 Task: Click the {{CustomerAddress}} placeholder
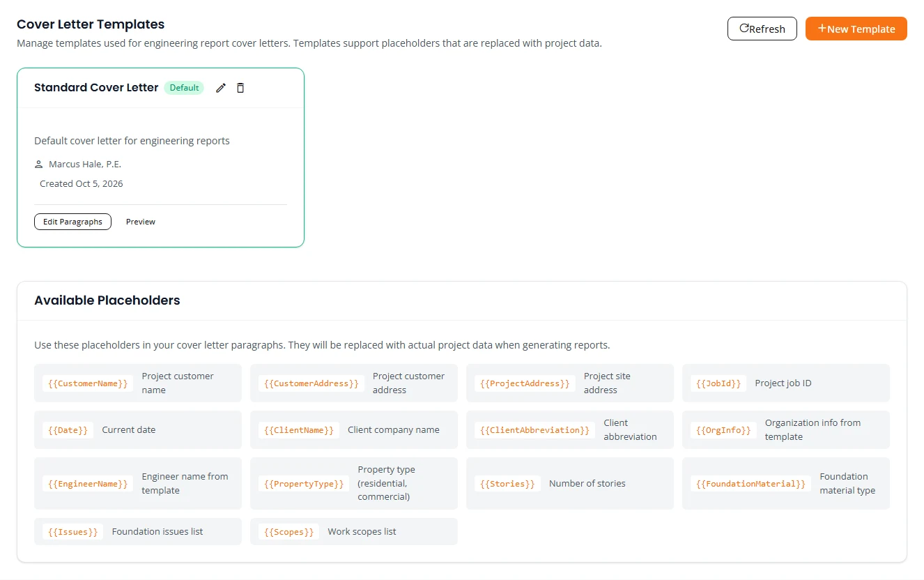(311, 383)
